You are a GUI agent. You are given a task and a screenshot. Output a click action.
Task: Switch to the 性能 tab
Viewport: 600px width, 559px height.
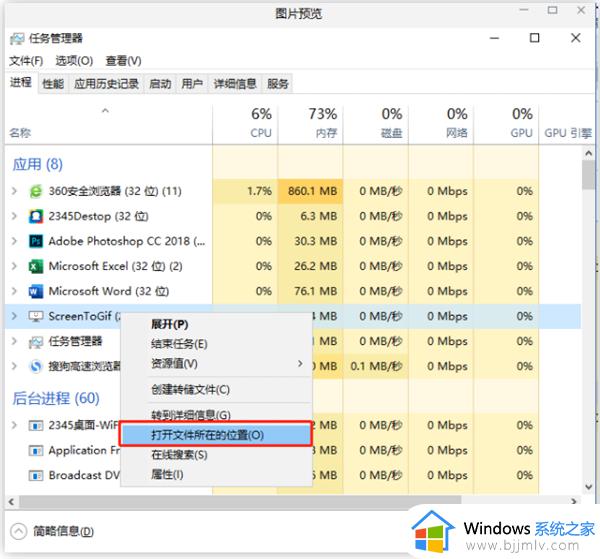point(53,84)
